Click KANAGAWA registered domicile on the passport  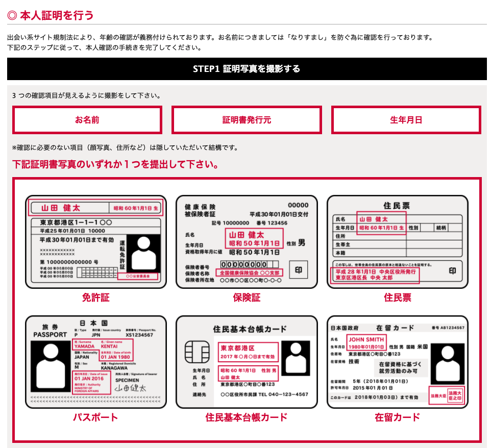coord(114,368)
